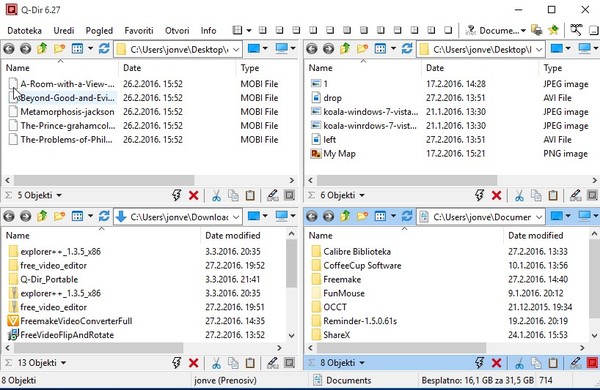Screen dimensions: 600x390
Task: Expand Downloads pane address dropdown
Action: click(236, 217)
